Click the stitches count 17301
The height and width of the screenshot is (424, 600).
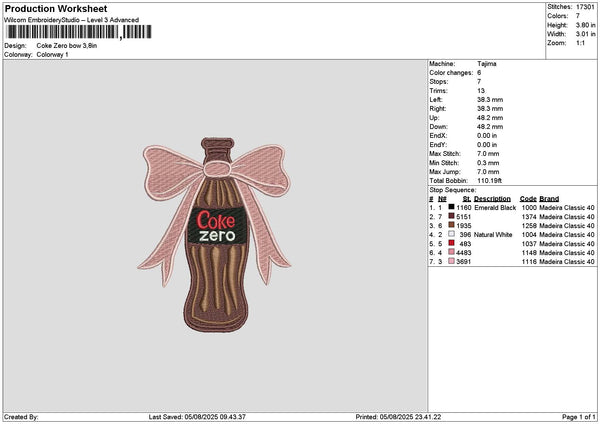pyautogui.click(x=585, y=7)
